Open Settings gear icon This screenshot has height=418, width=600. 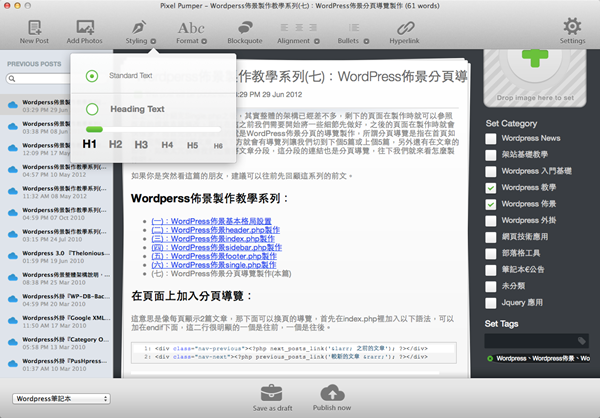[x=572, y=26]
